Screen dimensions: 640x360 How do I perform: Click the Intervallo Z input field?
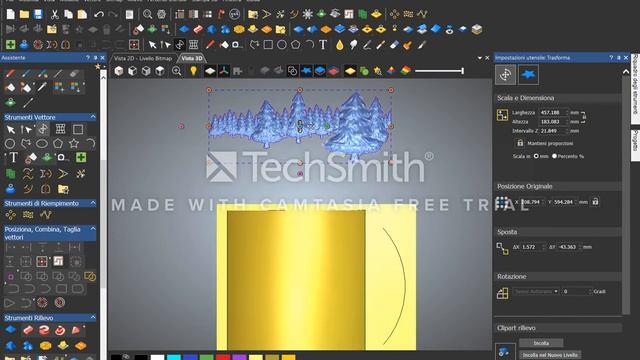553,131
